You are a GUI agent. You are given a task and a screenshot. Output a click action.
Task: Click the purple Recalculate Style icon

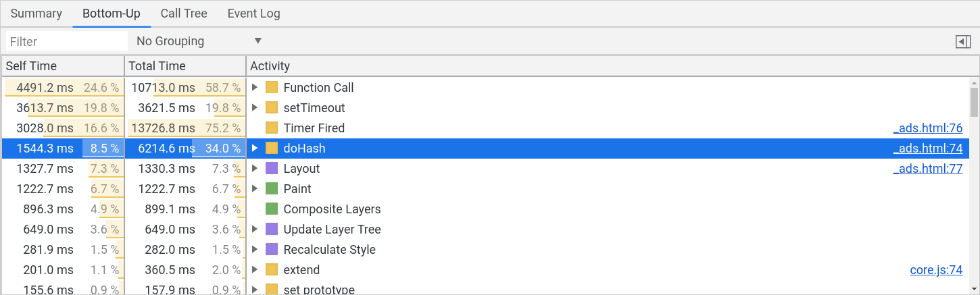[x=272, y=250]
